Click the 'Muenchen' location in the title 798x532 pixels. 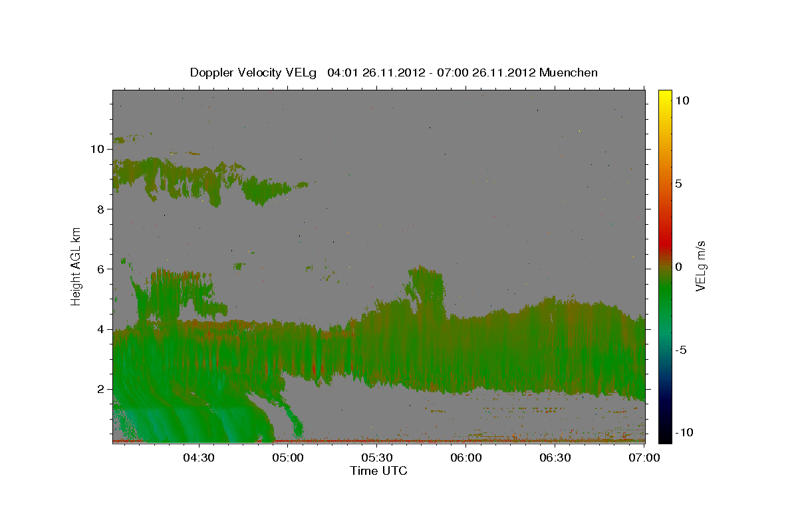(x=569, y=72)
